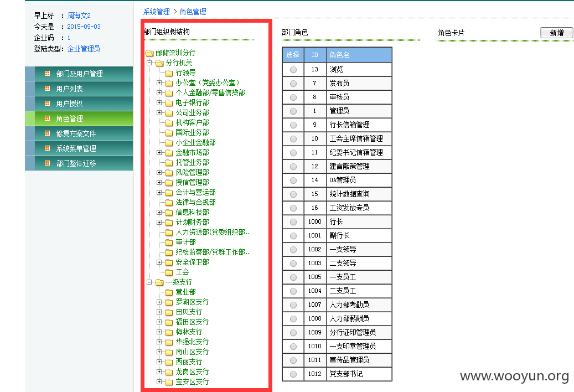
Task: Select radio button for role 发布员
Action: (x=293, y=84)
